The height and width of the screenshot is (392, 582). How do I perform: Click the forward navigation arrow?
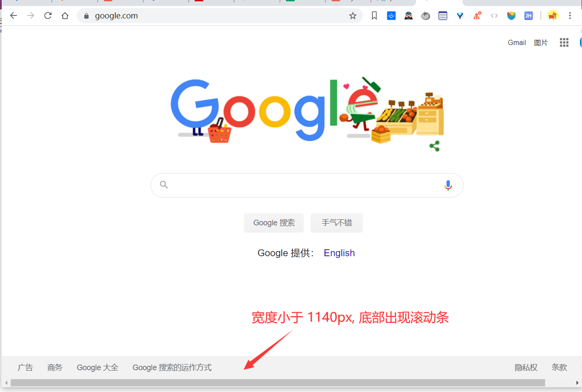(30, 16)
